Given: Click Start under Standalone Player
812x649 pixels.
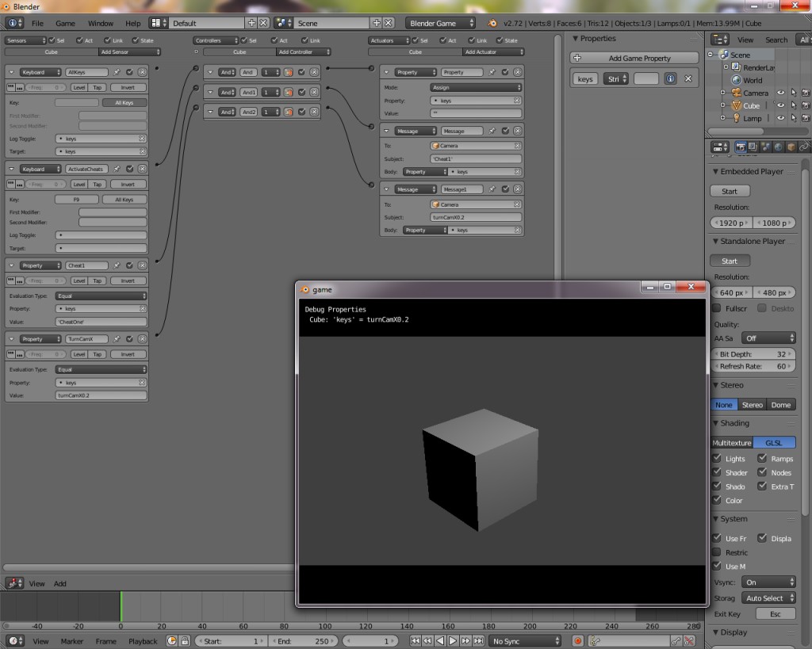Looking at the screenshot, I should (x=730, y=260).
